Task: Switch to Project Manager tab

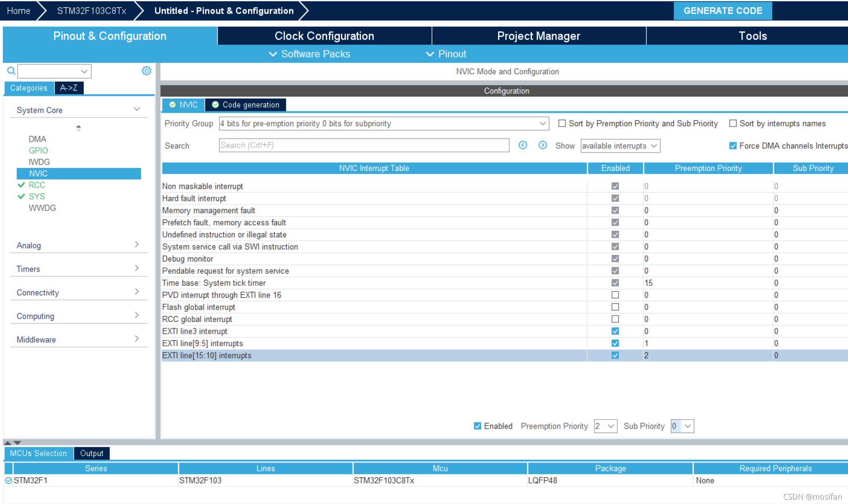Action: tap(539, 36)
